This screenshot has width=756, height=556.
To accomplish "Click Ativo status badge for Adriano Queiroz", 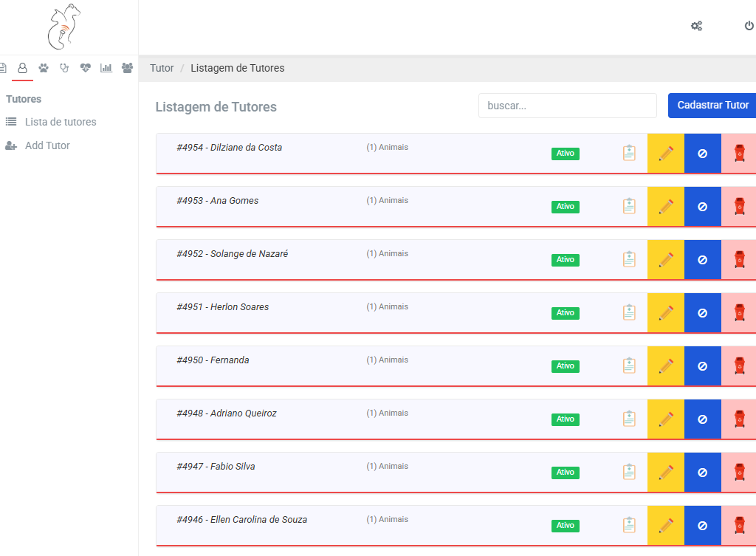I will point(565,419).
